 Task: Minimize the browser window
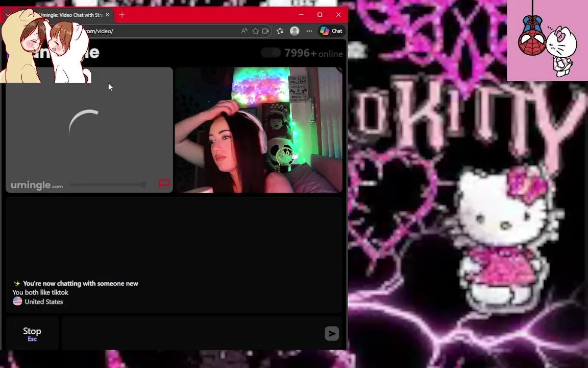[x=301, y=15]
